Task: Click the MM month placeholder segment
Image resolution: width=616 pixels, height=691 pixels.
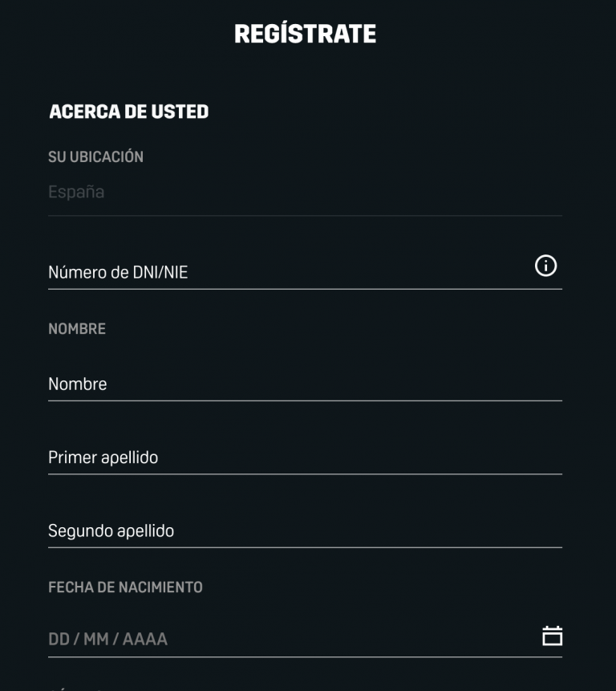Action: point(96,639)
